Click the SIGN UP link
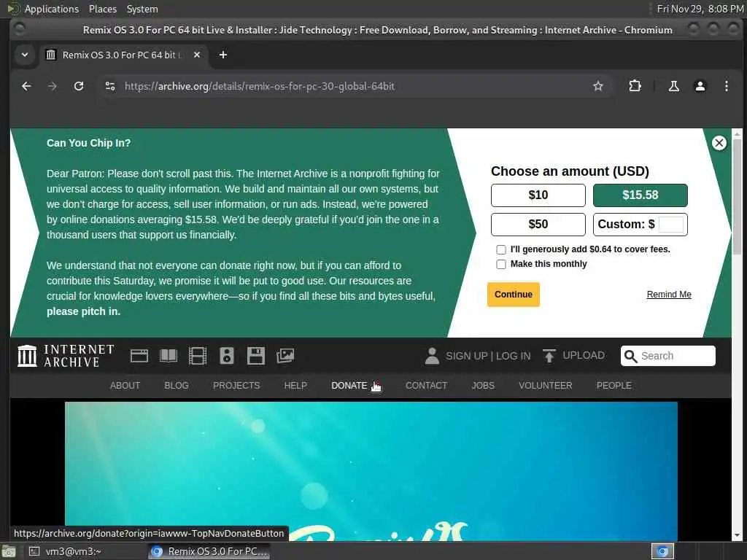This screenshot has width=747, height=560. tap(466, 356)
